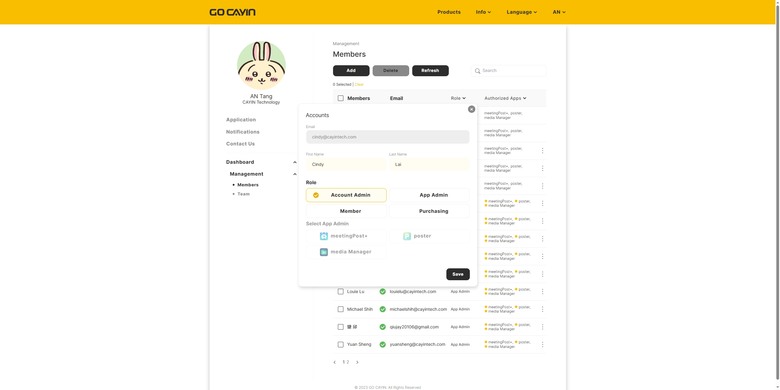Open the kebab menu for Yuan Sheng
The height and width of the screenshot is (390, 780).
click(542, 344)
